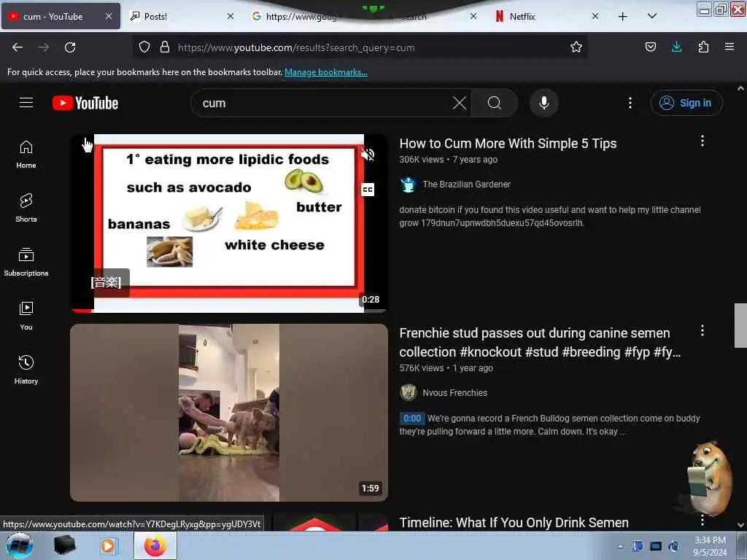
Task: Open Shorts in the sidebar
Action: (26, 208)
